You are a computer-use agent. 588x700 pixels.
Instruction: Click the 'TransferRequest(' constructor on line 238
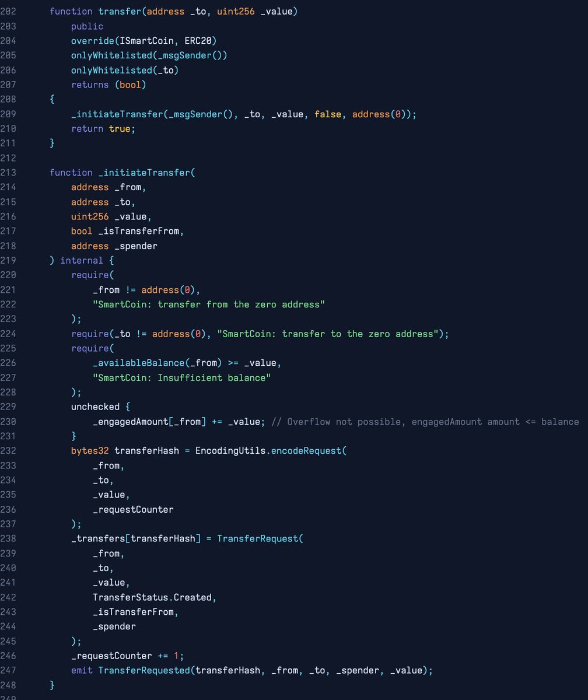point(260,538)
